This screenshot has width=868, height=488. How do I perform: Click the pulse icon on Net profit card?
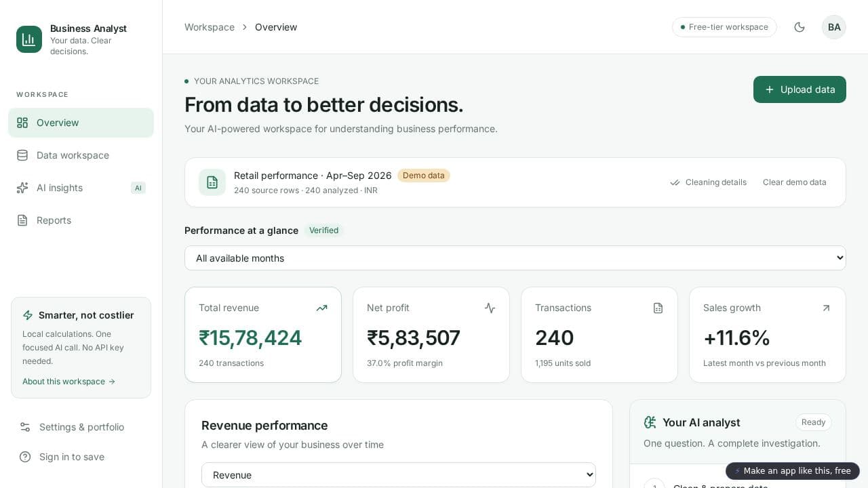coord(490,308)
